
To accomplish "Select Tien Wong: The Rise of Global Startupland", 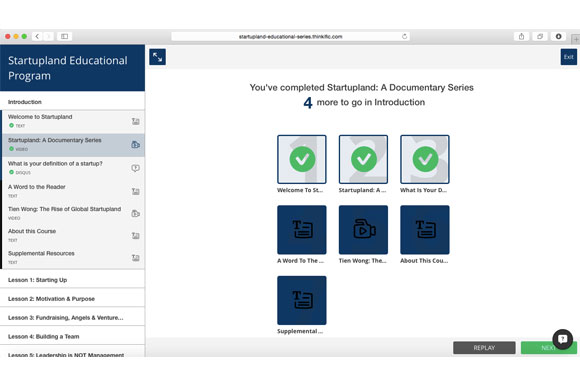I will (73, 213).
